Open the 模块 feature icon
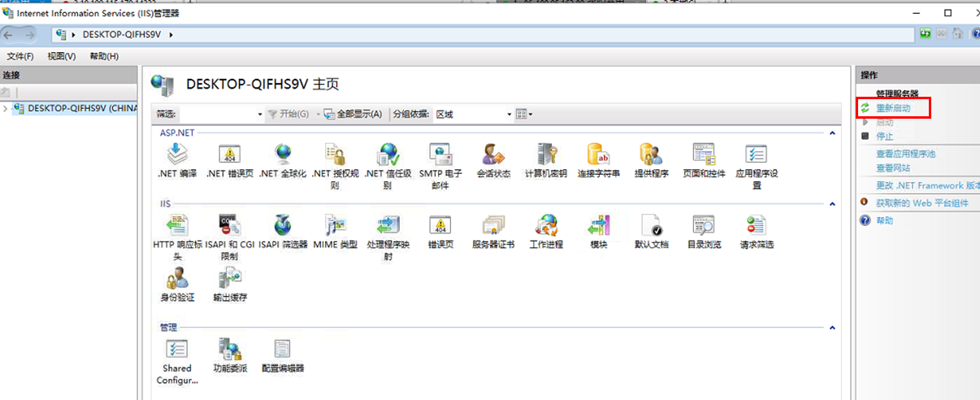The image size is (980, 400). [x=599, y=225]
